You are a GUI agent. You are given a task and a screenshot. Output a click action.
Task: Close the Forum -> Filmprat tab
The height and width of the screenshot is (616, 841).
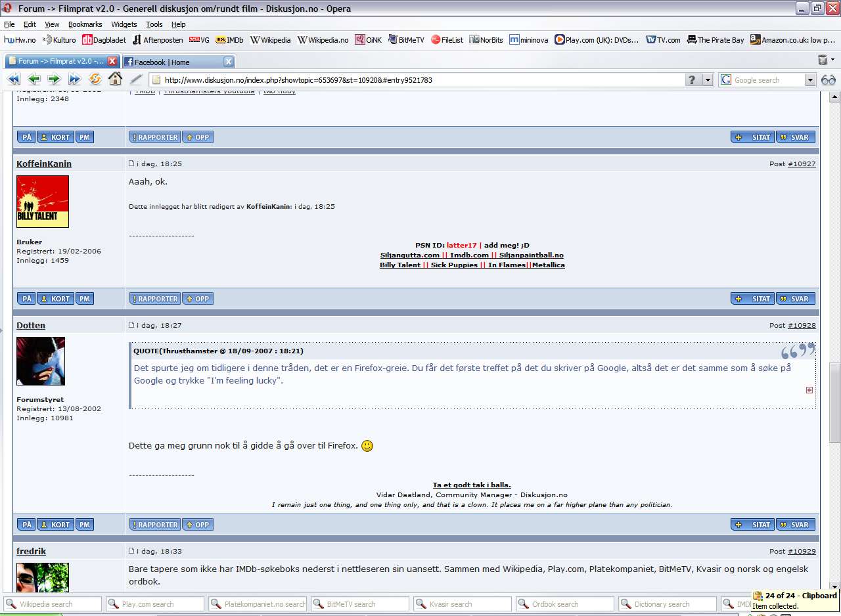click(x=112, y=61)
